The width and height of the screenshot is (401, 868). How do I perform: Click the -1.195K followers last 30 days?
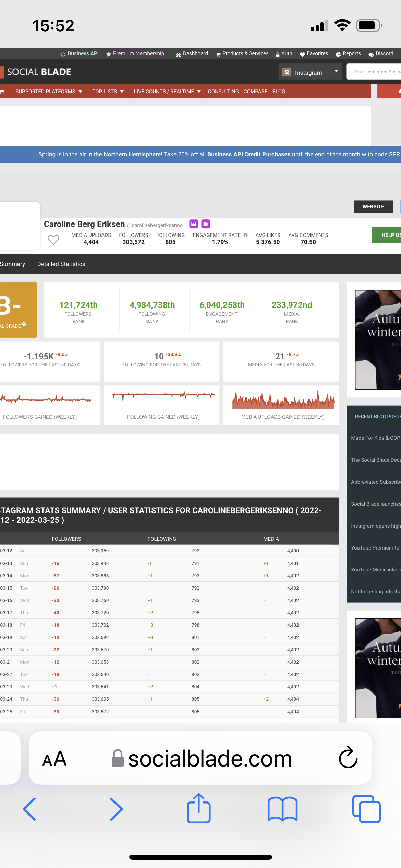point(39,356)
